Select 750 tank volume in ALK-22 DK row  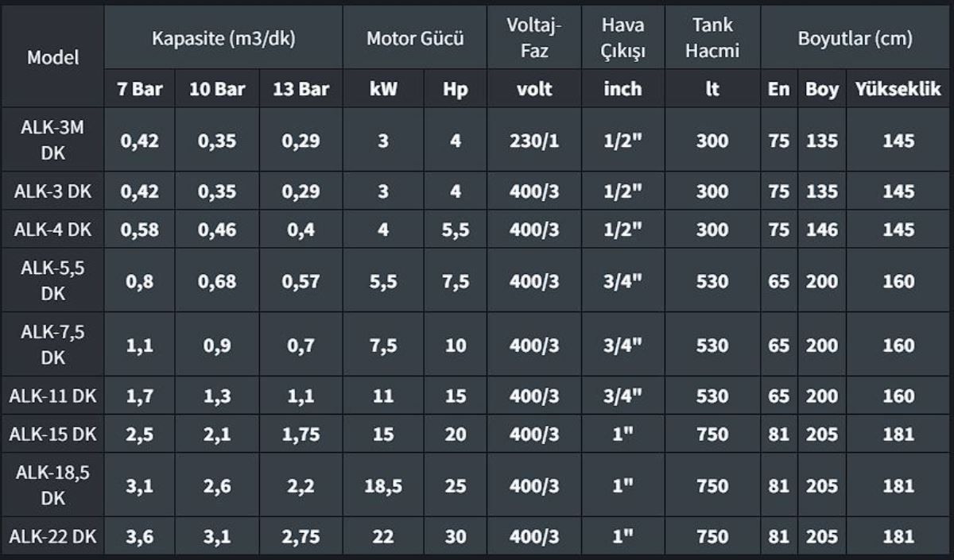tap(712, 538)
